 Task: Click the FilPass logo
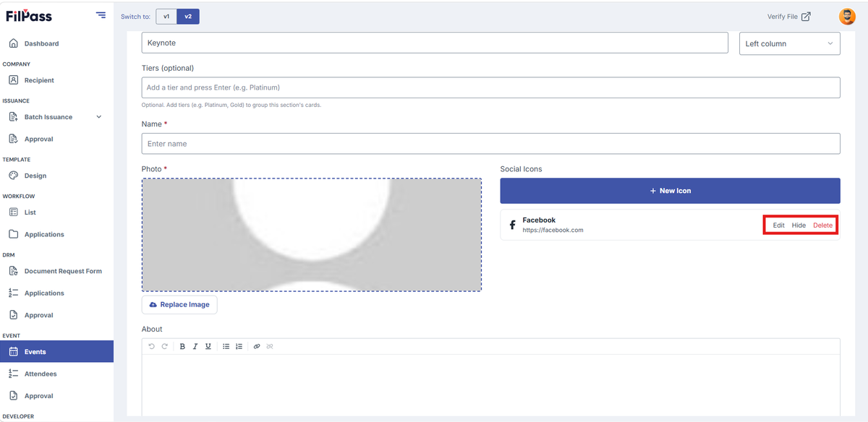click(x=29, y=16)
